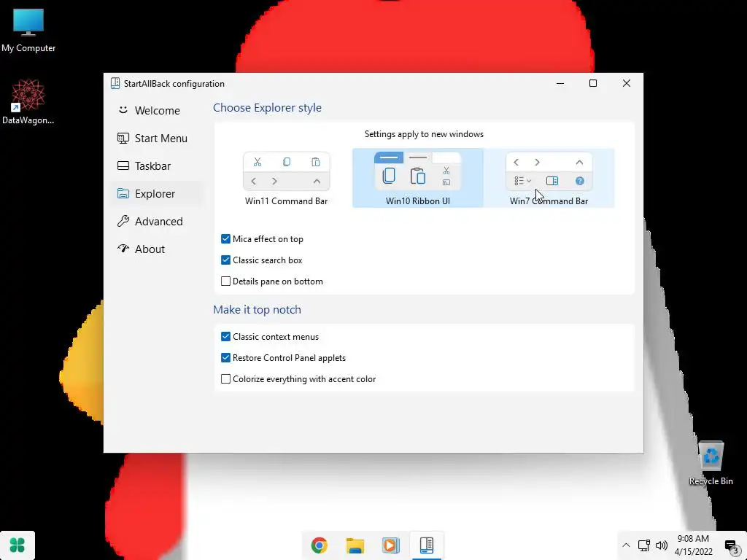Open My Computer desktop icon
Image resolution: width=747 pixels, height=560 pixels.
click(x=28, y=31)
